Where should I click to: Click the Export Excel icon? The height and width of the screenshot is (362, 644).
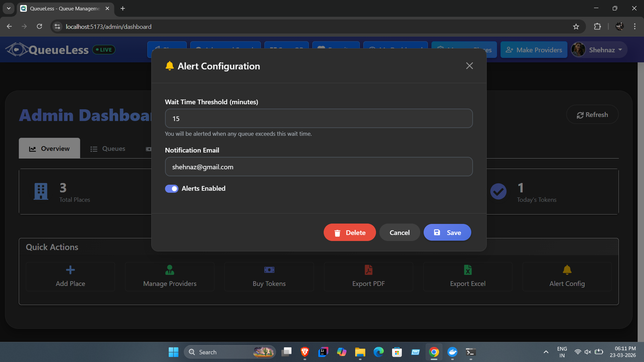coord(468,270)
